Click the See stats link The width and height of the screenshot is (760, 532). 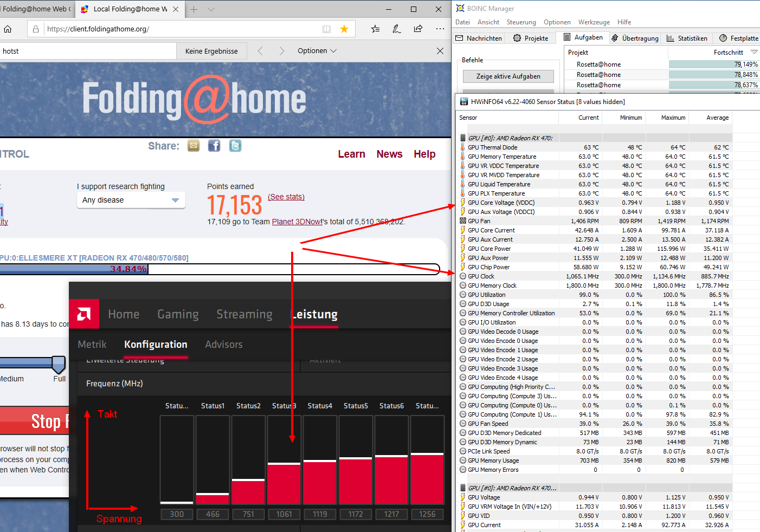[286, 197]
